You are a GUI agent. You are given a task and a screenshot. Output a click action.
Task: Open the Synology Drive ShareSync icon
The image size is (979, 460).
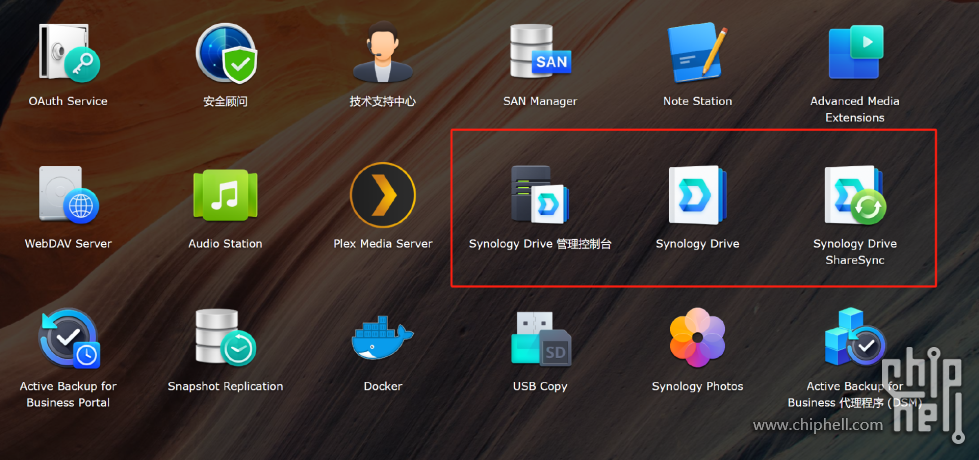click(x=855, y=195)
